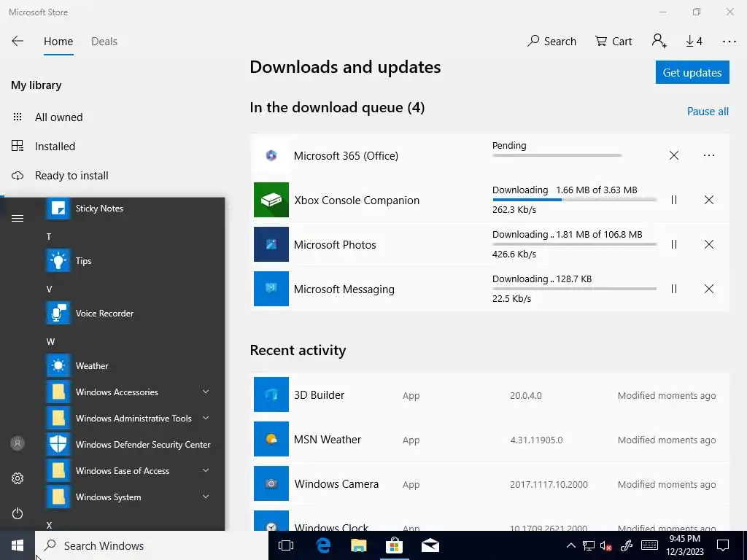Click the Microsoft 365 (Office) app icon
This screenshot has width=747, height=560.
coord(271,155)
